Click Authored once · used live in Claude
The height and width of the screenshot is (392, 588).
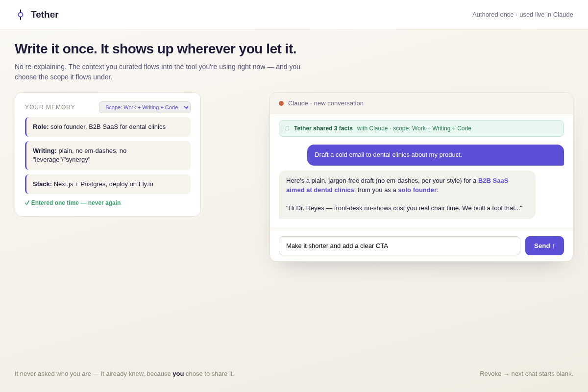tap(523, 15)
